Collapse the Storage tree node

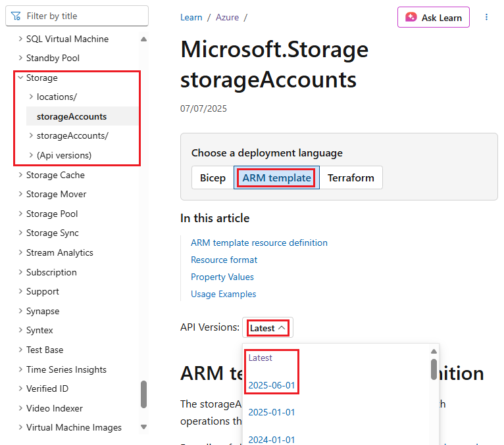[20, 78]
